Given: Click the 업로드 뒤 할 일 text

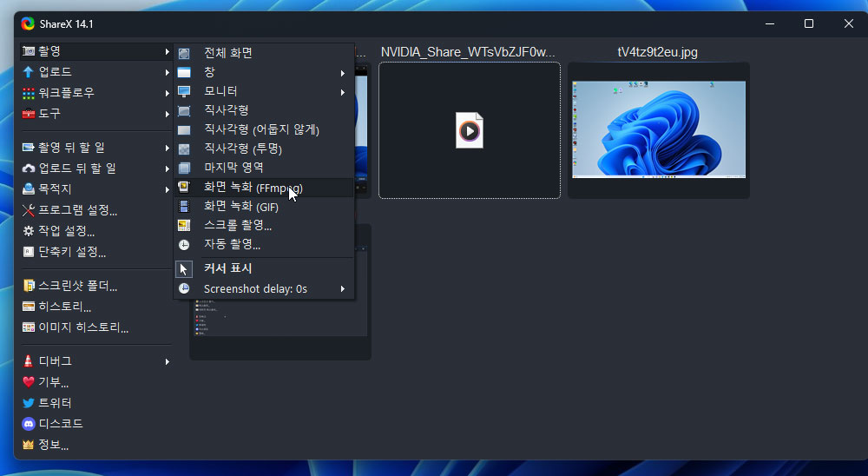Looking at the screenshot, I should click(x=77, y=169).
